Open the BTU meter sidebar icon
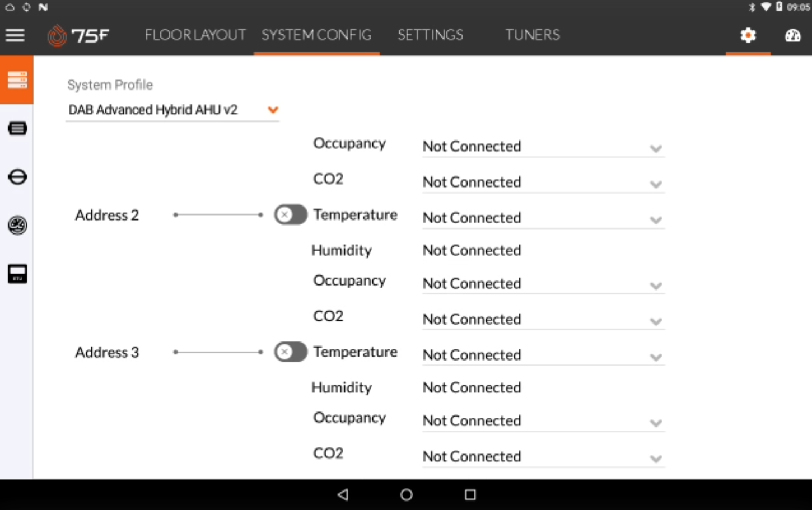 click(17, 274)
